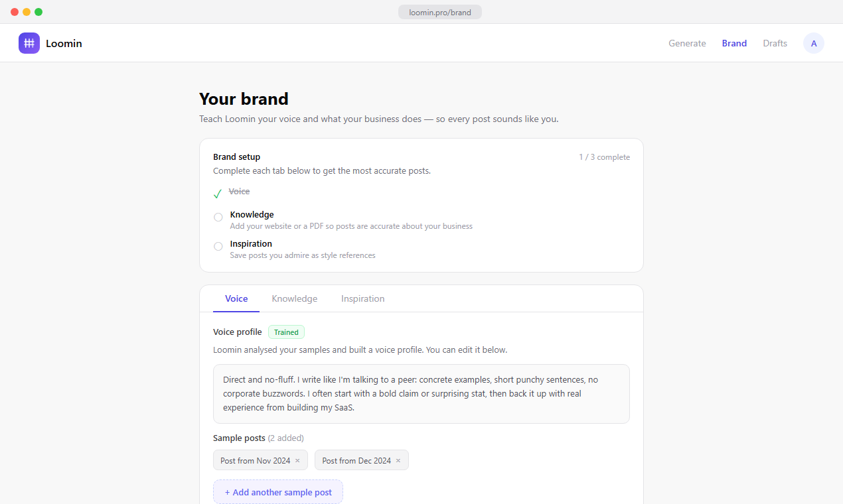This screenshot has height=504, width=843.
Task: Click the 1 / 3 complete progress text
Action: tap(605, 157)
